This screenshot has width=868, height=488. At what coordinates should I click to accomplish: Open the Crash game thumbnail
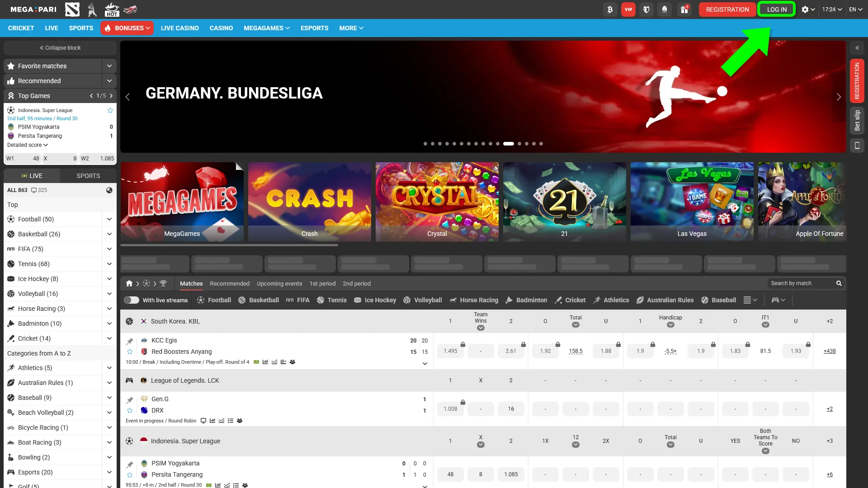pos(310,202)
